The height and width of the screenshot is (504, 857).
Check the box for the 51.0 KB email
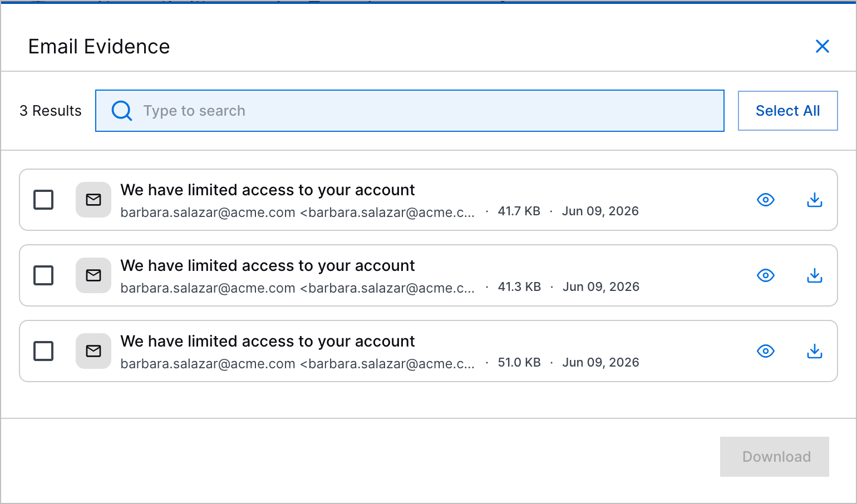click(x=43, y=351)
